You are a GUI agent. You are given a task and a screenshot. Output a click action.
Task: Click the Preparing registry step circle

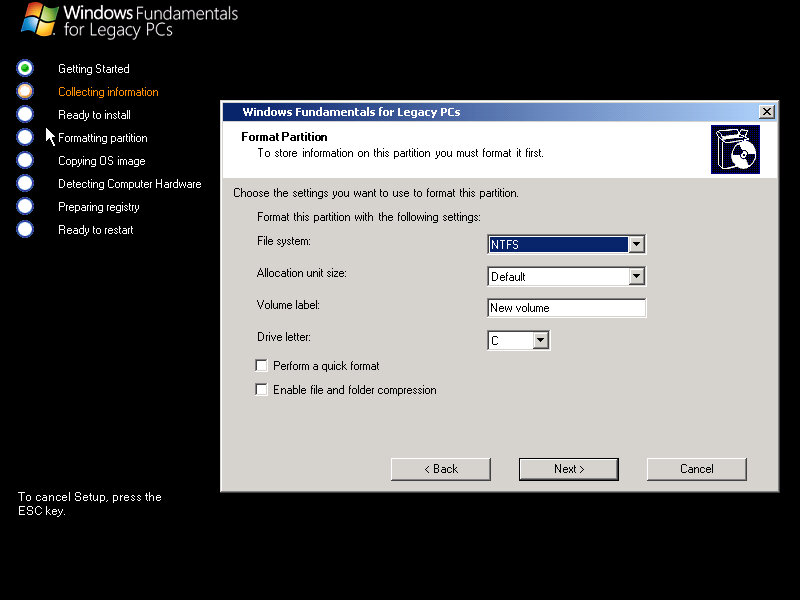coord(25,206)
